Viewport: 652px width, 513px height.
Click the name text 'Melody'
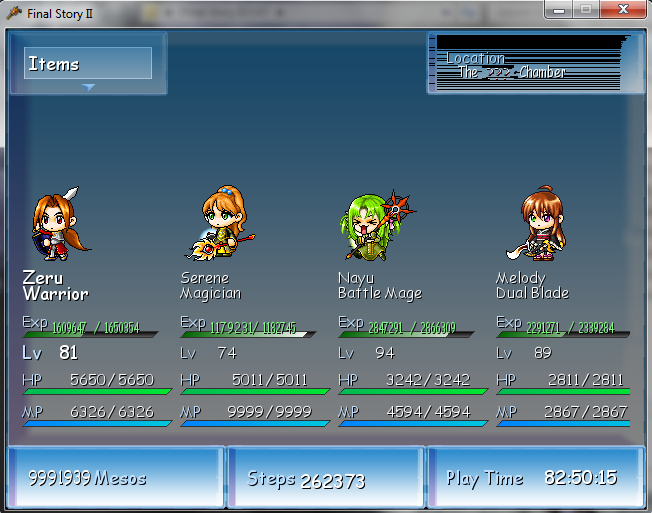[521, 278]
